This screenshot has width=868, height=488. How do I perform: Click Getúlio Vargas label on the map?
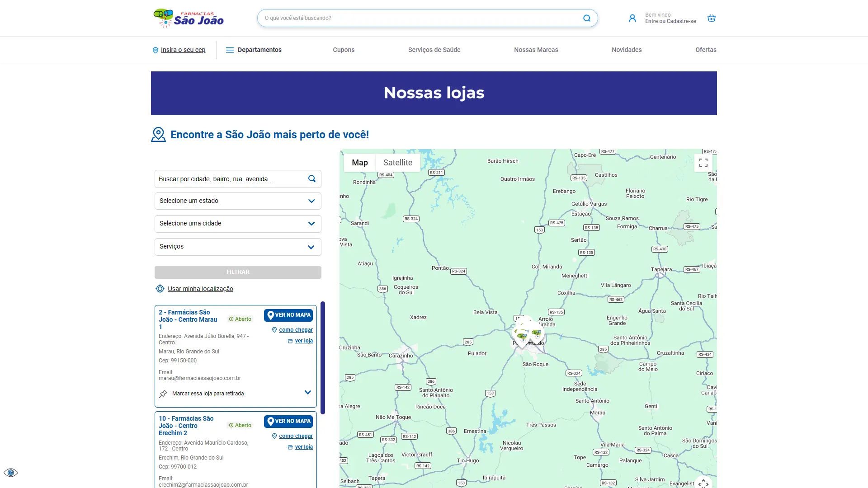tap(589, 204)
